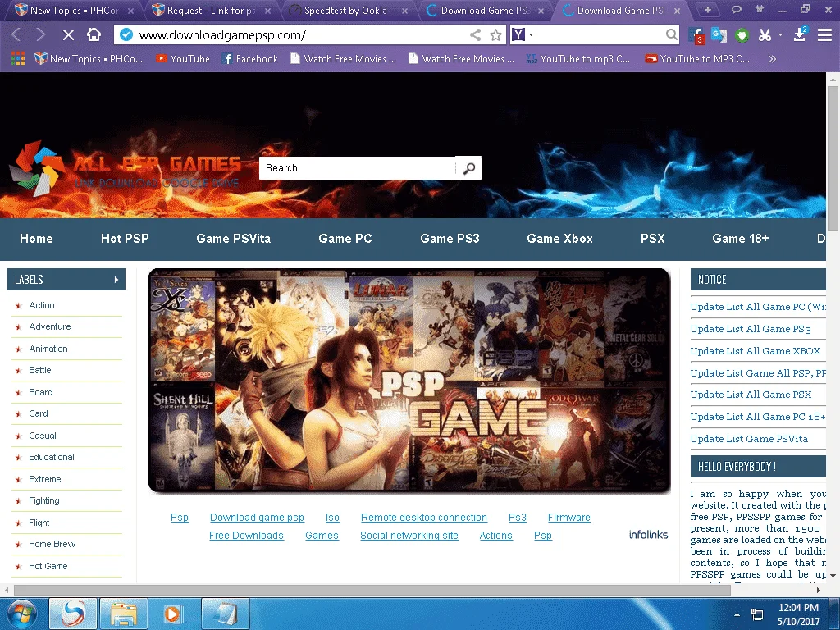
Task: Open Update List Game PSVita link
Action: (x=749, y=439)
